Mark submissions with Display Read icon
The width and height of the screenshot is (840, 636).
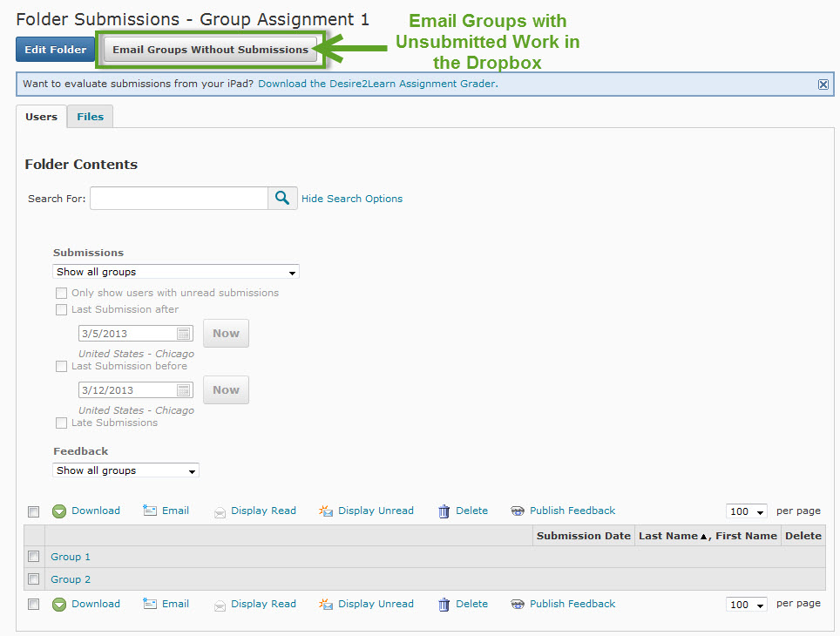[x=220, y=511]
